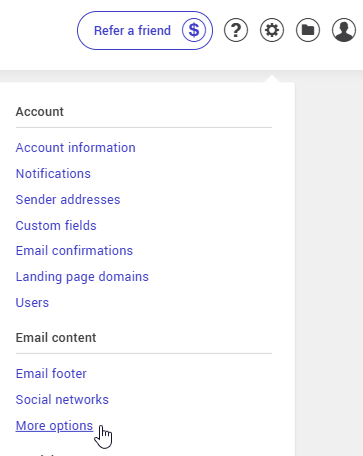Open the settings gear icon
363x456 pixels.
pos(272,30)
